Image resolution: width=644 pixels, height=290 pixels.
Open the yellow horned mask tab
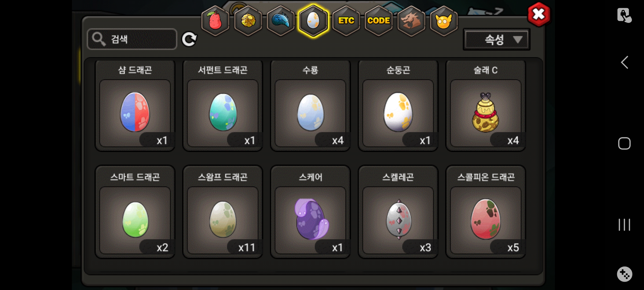[x=444, y=21]
